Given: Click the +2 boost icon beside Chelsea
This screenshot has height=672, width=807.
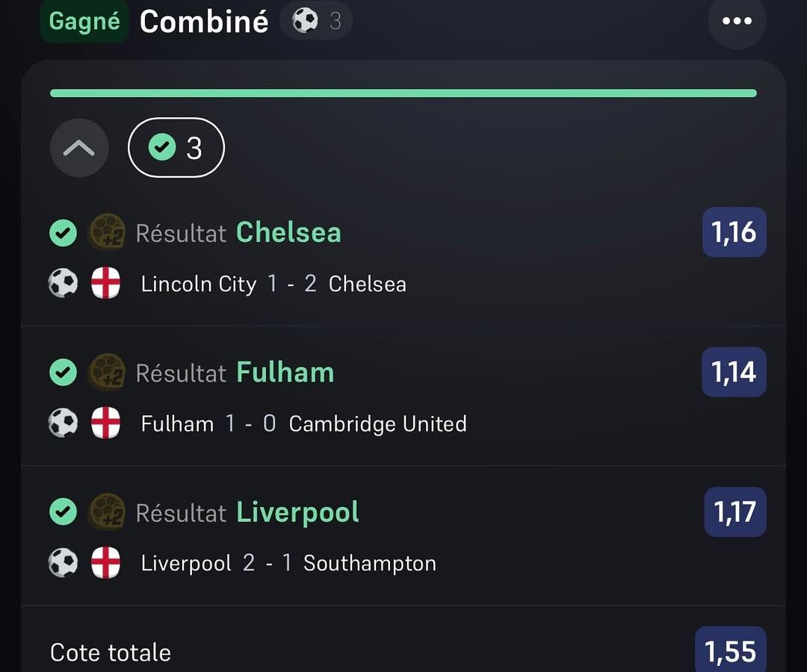Looking at the screenshot, I should click(x=107, y=232).
